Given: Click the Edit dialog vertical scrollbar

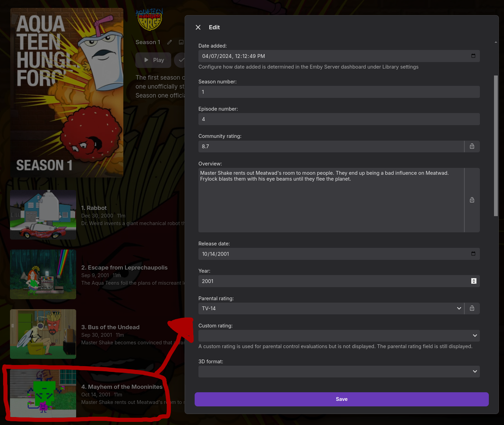Looking at the screenshot, I should [x=496, y=146].
